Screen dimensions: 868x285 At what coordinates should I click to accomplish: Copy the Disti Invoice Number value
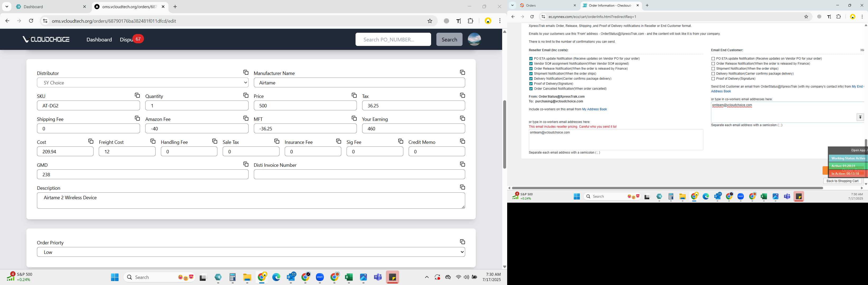[462, 164]
